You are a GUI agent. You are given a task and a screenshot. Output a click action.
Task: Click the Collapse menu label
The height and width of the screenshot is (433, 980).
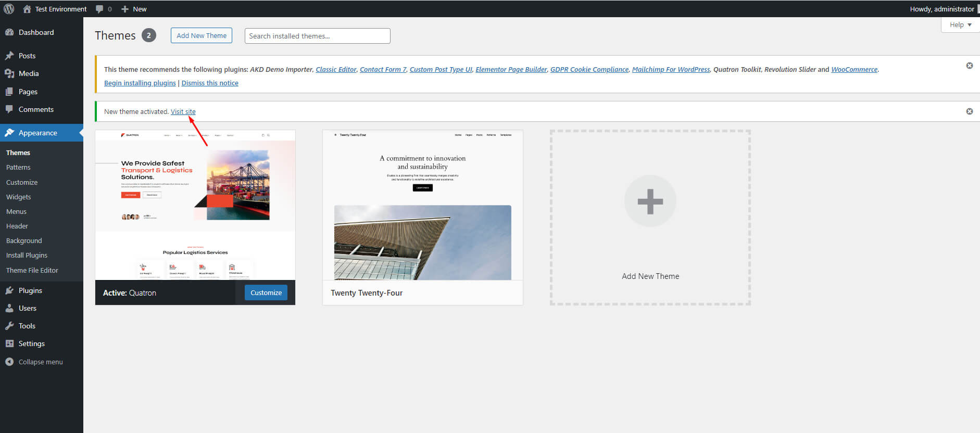click(x=41, y=362)
